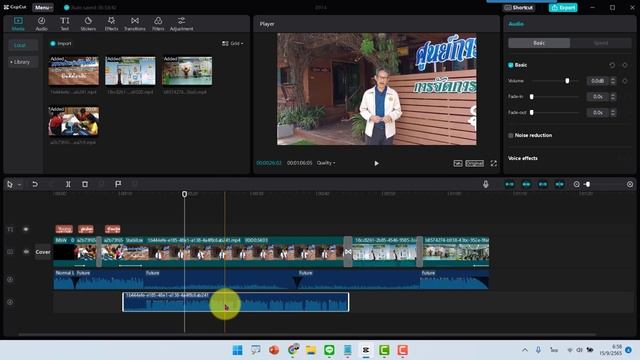Enable the Noise reduction checkbox
The image size is (640, 360).
point(511,135)
